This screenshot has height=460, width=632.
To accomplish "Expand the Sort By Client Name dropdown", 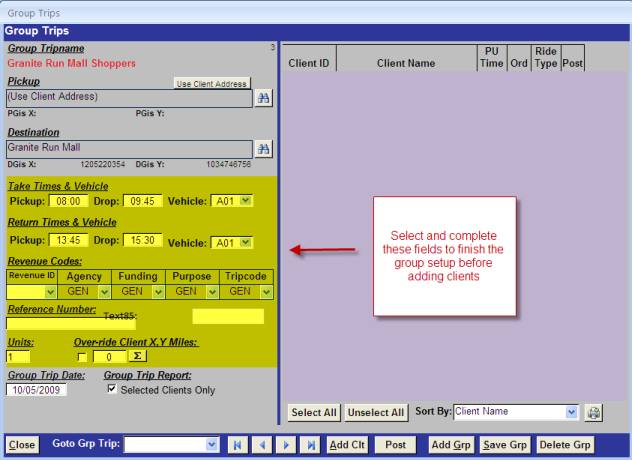I will coord(571,412).
